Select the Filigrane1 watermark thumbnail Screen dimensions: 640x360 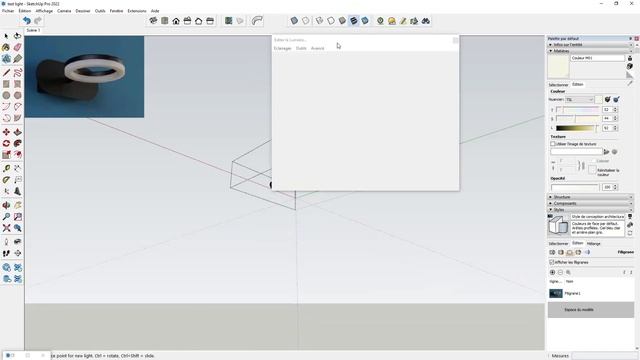(556, 293)
